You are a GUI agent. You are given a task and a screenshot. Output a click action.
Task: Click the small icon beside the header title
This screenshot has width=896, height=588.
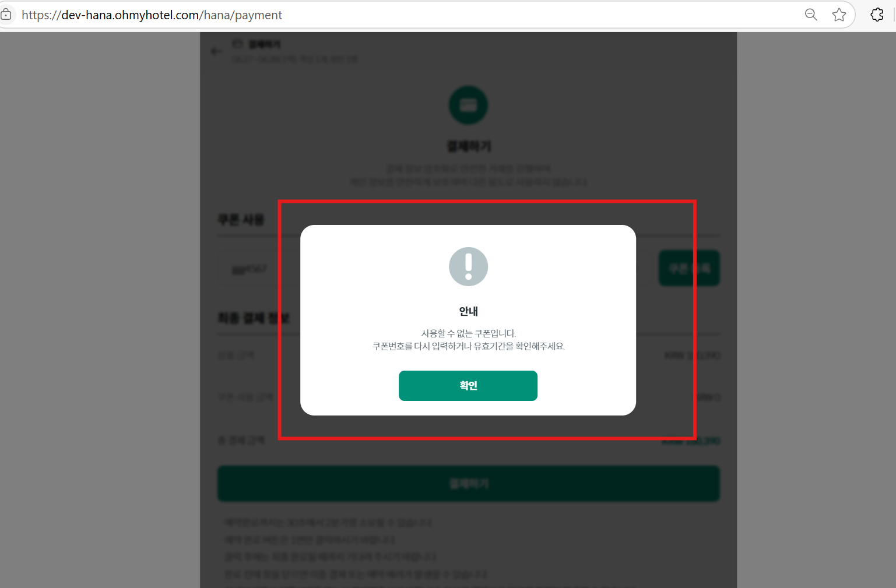[x=237, y=44]
